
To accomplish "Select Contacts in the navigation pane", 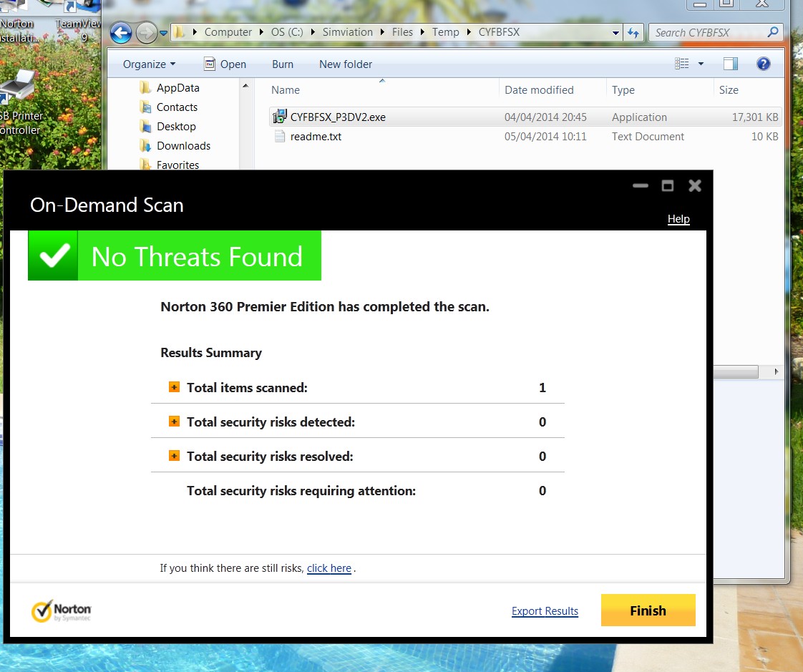I will click(x=177, y=107).
